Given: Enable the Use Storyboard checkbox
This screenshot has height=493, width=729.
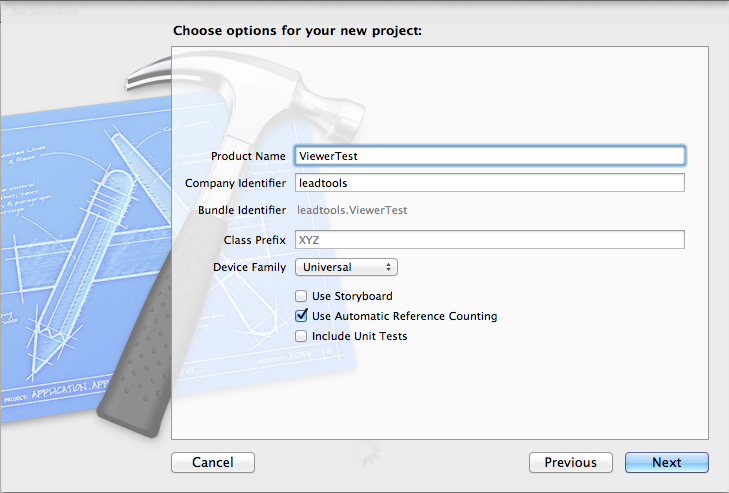Looking at the screenshot, I should point(301,296).
